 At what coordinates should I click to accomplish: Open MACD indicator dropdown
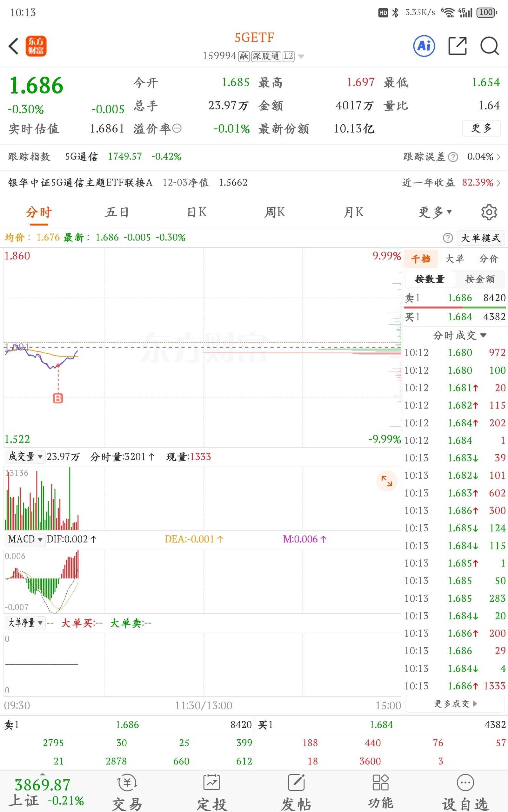pyautogui.click(x=24, y=539)
